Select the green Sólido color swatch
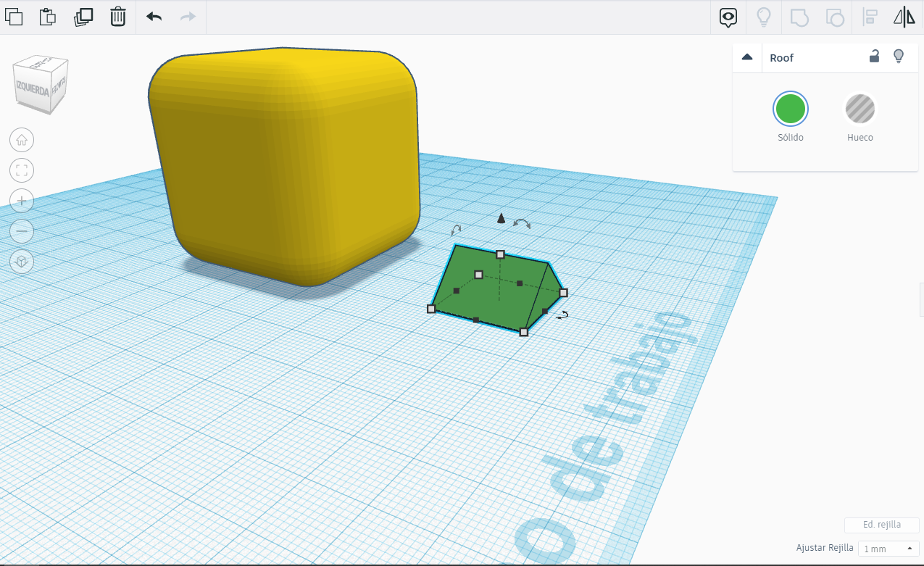The height and width of the screenshot is (566, 924). 791,109
